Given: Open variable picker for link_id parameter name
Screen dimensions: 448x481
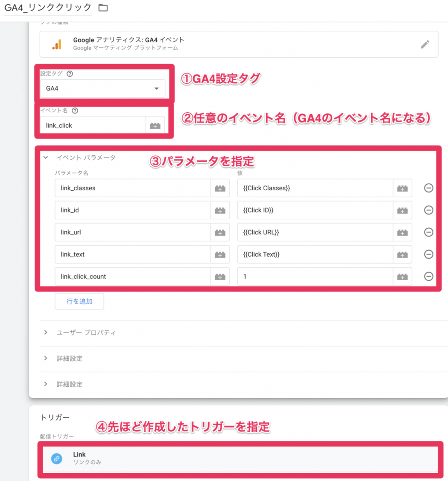Looking at the screenshot, I should 220,210.
